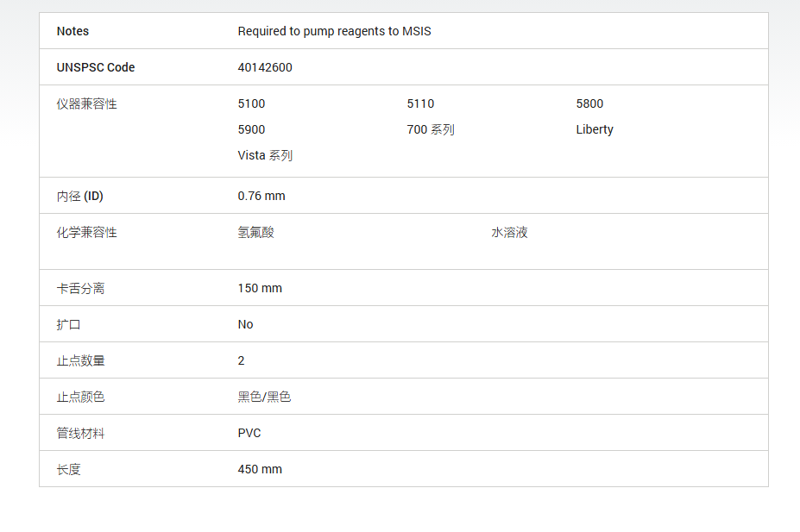Click the Liberty instrument entry
800x532 pixels.
coord(595,129)
